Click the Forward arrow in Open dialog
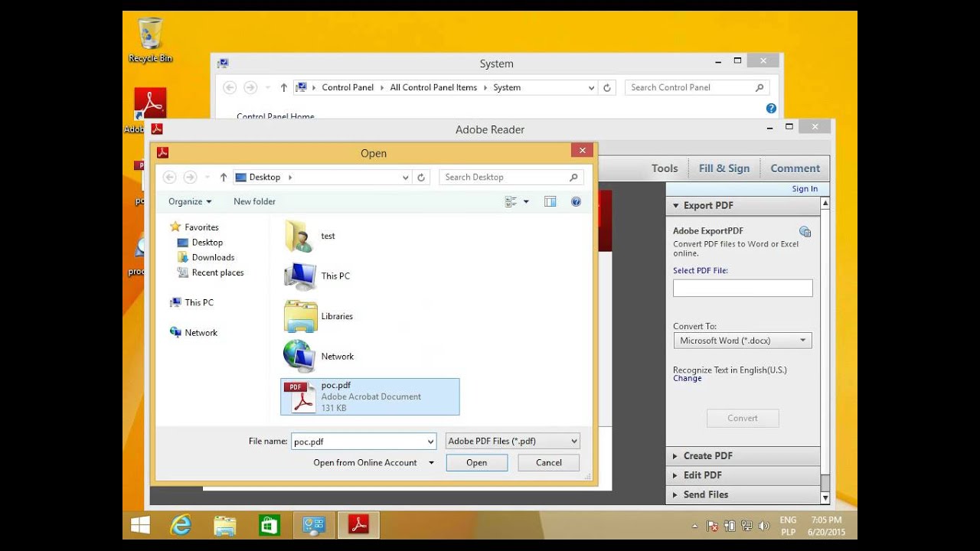 click(190, 177)
